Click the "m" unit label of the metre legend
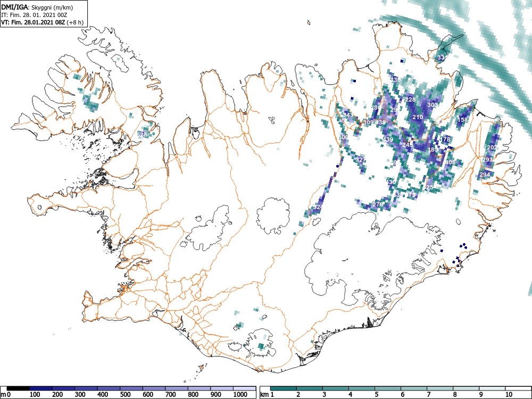The width and height of the screenshot is (532, 399). pos(3,395)
